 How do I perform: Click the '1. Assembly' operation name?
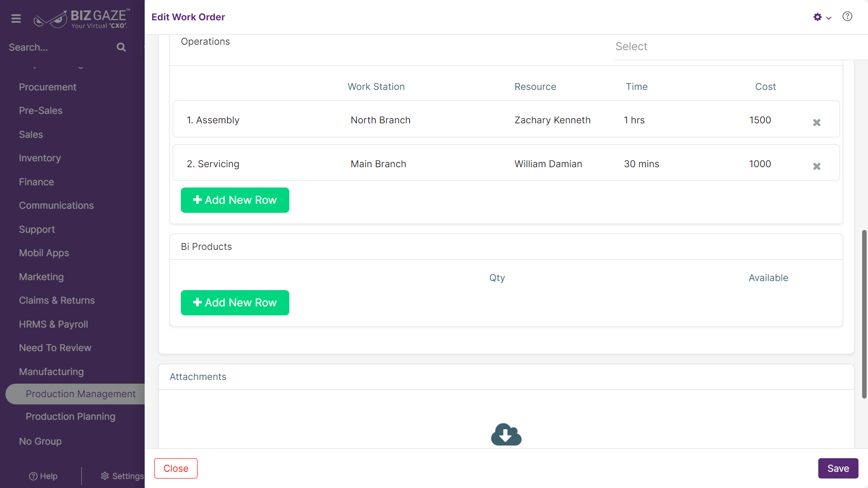pyautogui.click(x=213, y=120)
